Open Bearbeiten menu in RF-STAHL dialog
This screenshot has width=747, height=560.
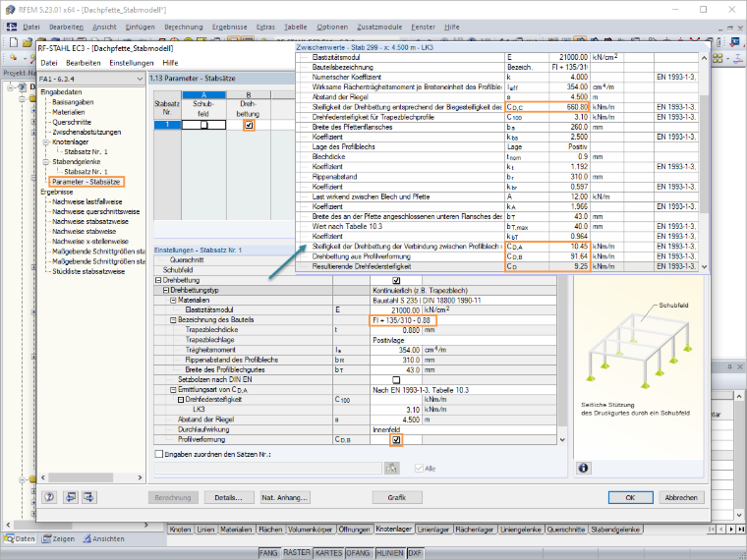click(x=83, y=63)
